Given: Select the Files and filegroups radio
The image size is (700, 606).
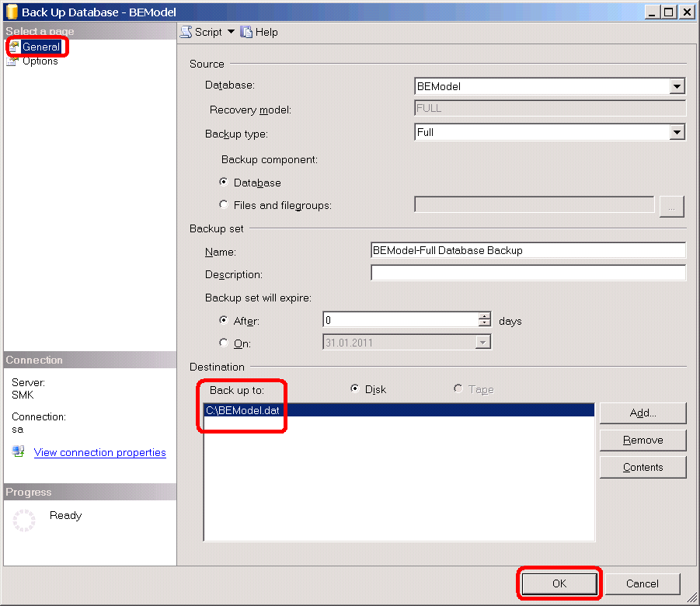Looking at the screenshot, I should 225,205.
